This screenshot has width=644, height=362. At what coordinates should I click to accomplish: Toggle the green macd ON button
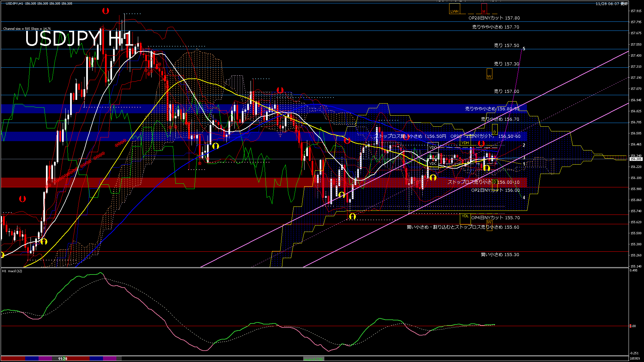314,359
